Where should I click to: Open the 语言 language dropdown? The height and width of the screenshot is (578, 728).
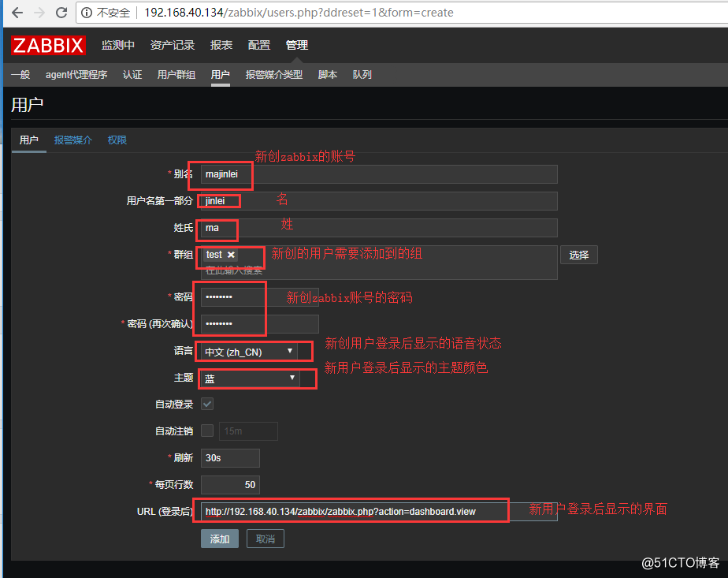[249, 352]
